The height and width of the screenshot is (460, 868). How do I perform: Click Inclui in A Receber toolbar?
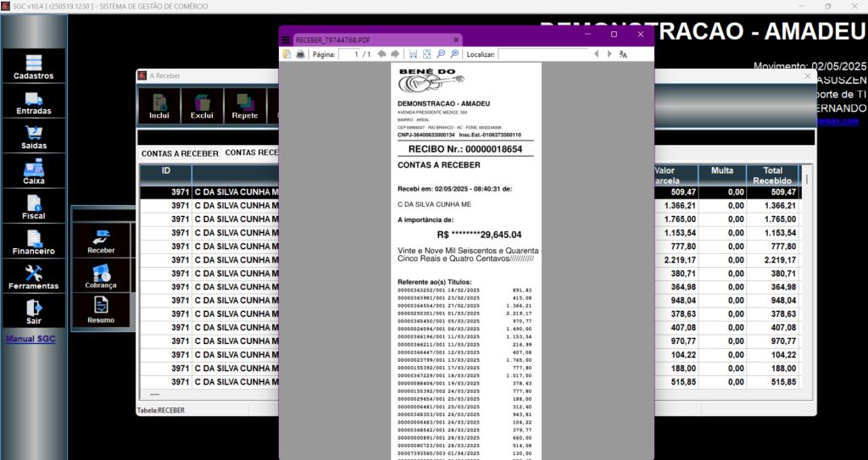pyautogui.click(x=159, y=106)
